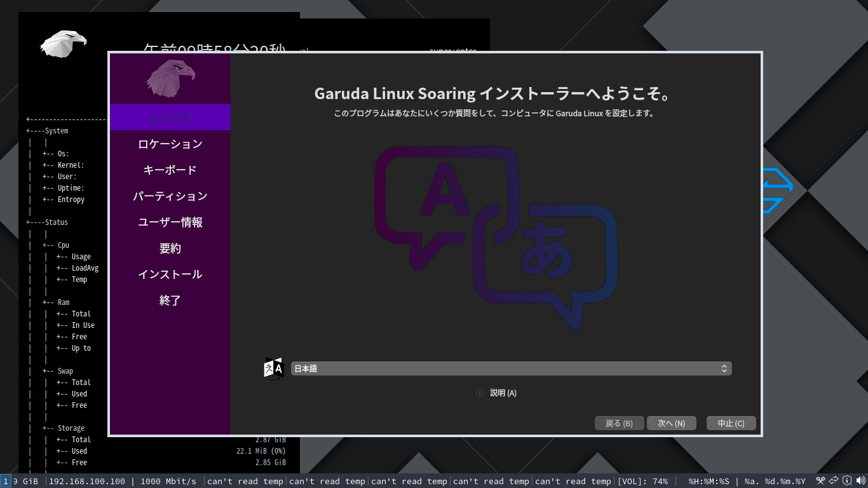
Task: Click the 2.85 GiB storage free value
Action: 271,463
